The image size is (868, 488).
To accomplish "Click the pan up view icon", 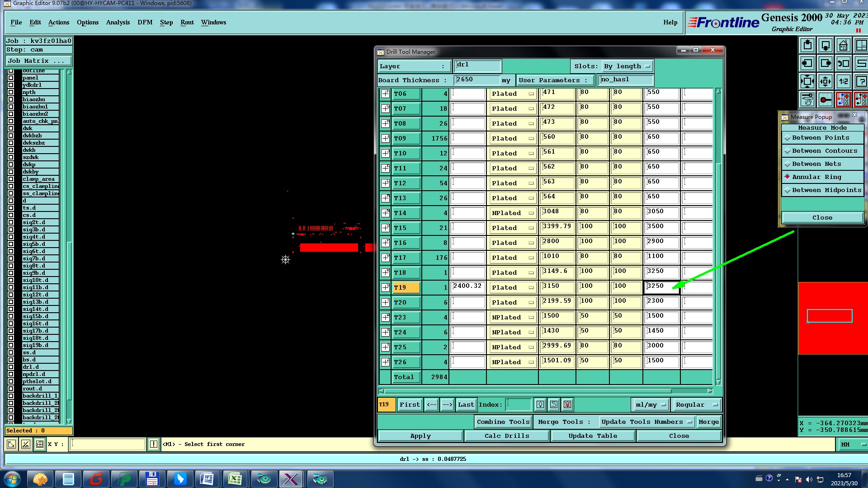I will [807, 46].
